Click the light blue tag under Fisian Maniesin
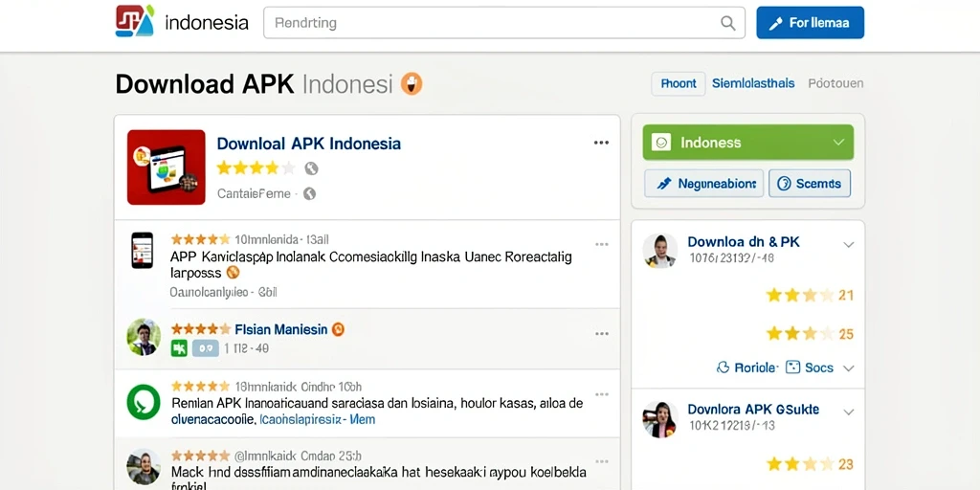The image size is (980, 490). pos(206,348)
